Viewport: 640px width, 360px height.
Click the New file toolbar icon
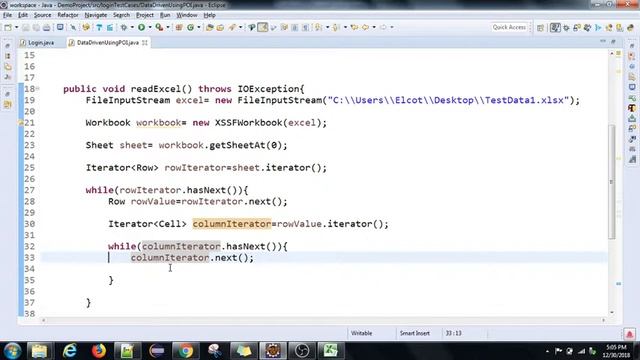(8, 27)
